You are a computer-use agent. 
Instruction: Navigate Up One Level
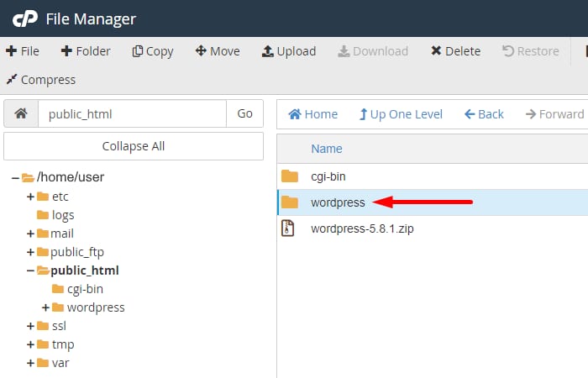[401, 114]
